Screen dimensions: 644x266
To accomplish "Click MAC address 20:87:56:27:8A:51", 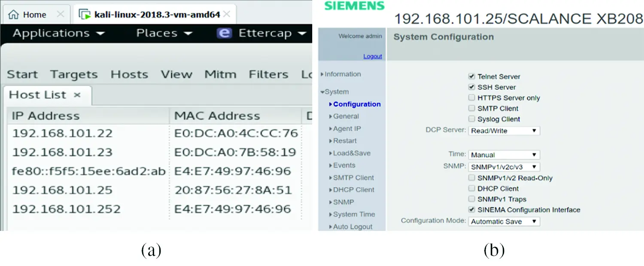I will [233, 190].
